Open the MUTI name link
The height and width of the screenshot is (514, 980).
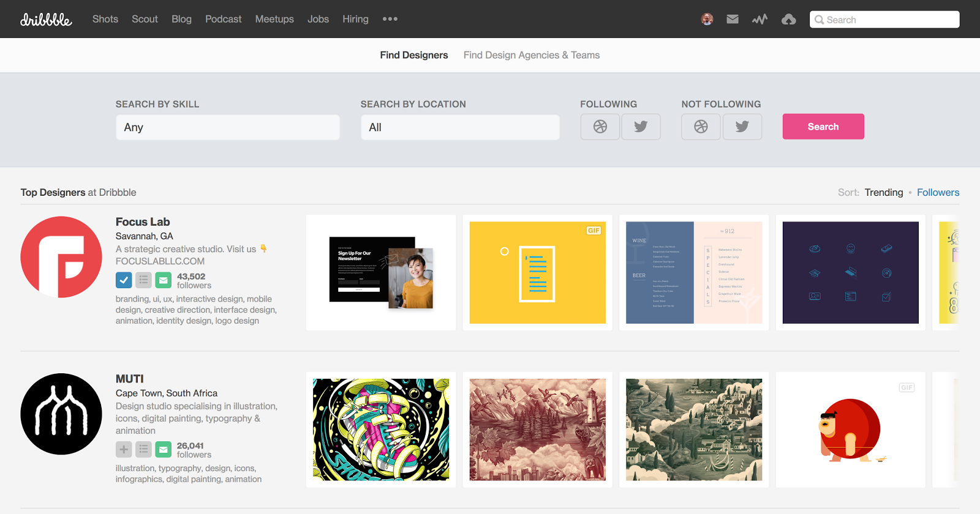[129, 379]
